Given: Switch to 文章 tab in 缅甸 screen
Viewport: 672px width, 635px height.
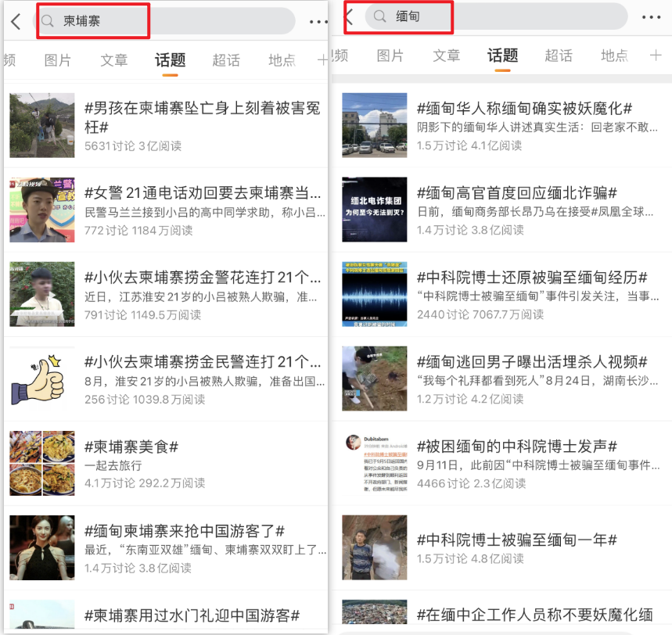Looking at the screenshot, I should 447,56.
